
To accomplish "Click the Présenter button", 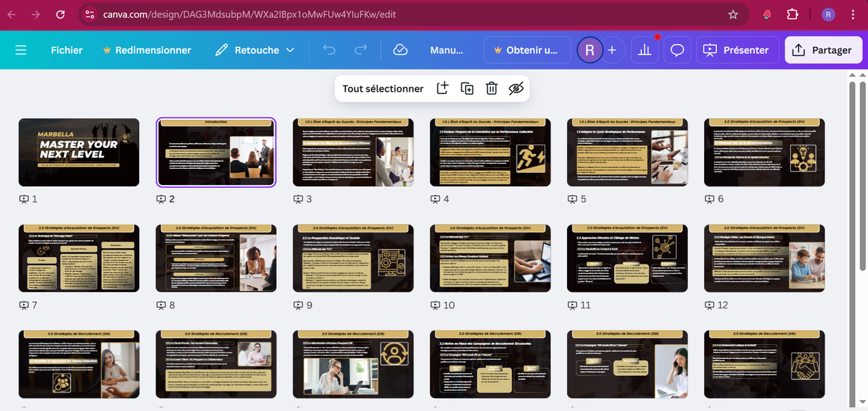I will click(x=737, y=50).
